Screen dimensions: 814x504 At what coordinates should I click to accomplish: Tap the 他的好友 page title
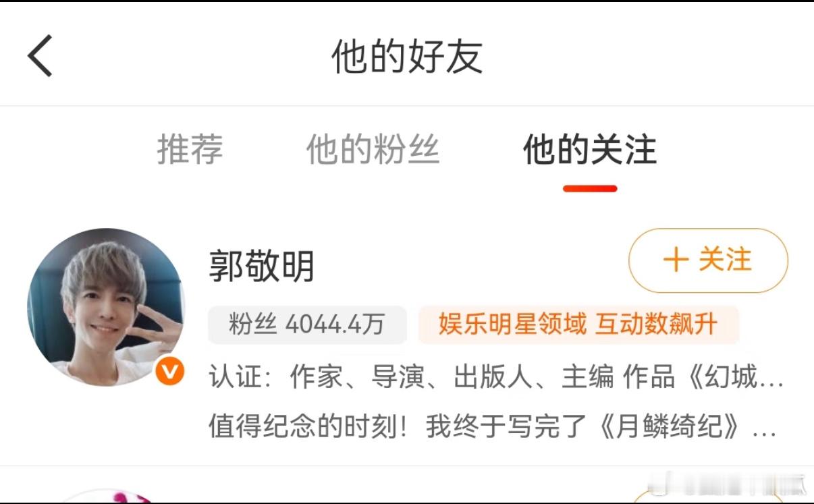[x=407, y=56]
